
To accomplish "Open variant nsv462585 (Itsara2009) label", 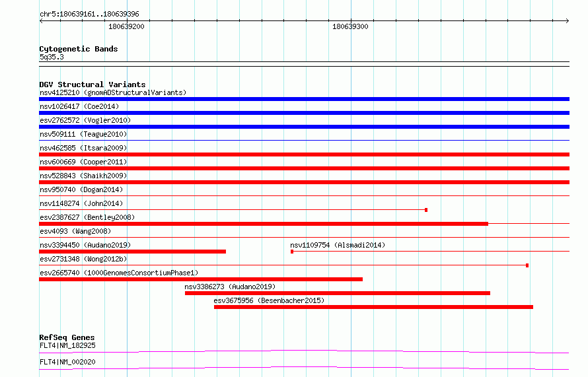I will tap(83, 148).
